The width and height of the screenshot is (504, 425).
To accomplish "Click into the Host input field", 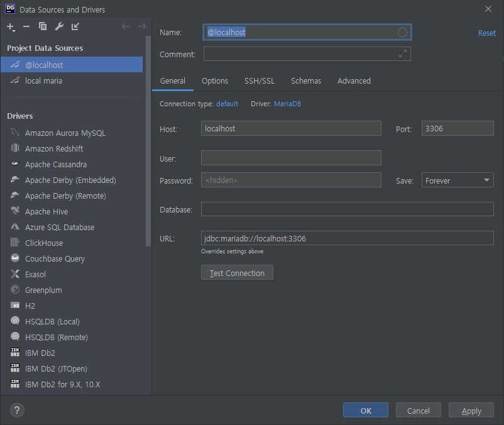I will point(291,129).
